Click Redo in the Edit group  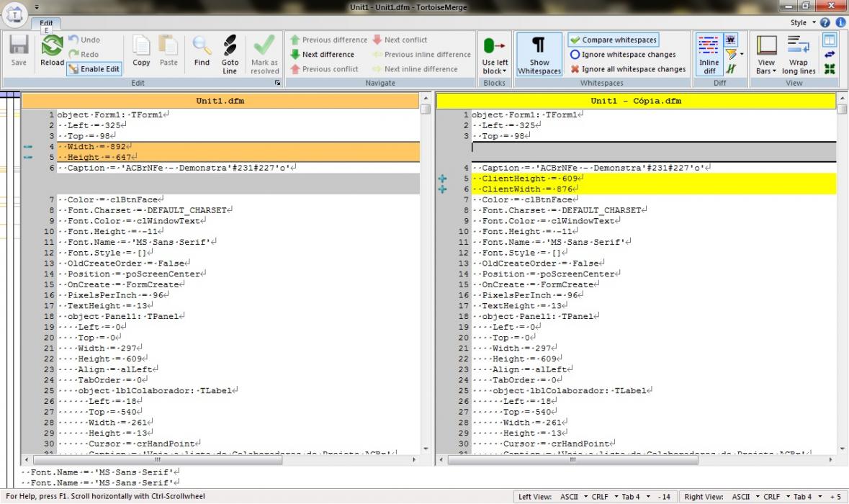click(x=84, y=54)
